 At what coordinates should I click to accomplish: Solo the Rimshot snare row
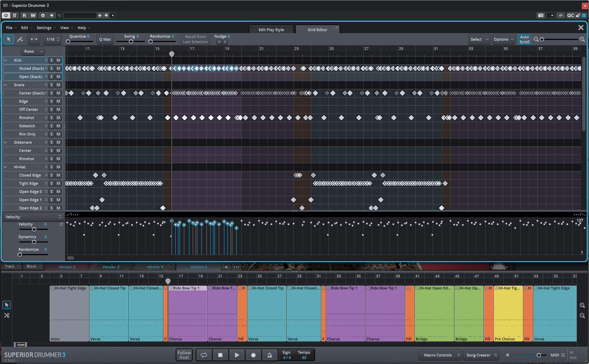pyautogui.click(x=52, y=118)
